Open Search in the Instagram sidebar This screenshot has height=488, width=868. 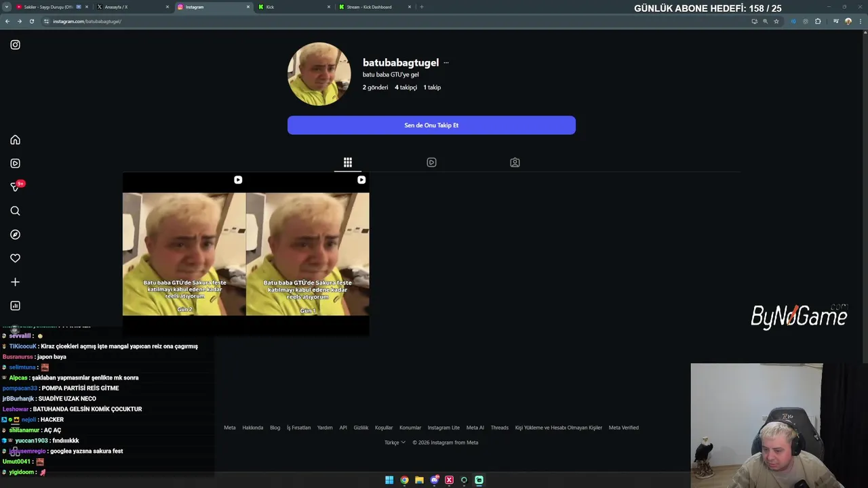(15, 211)
